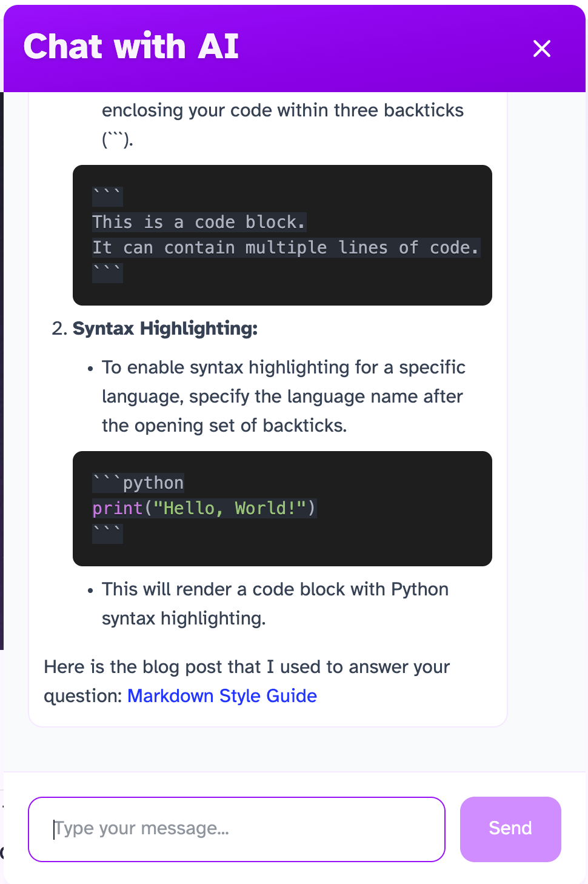Click the list number 2 marker
This screenshot has width=588, height=884.
59,328
